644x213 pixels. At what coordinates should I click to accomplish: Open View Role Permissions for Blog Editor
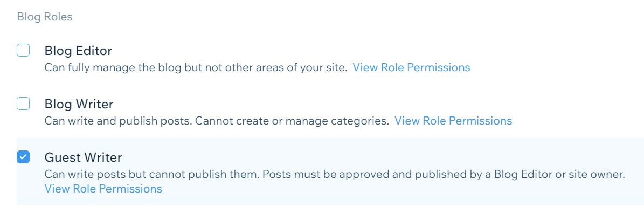pyautogui.click(x=412, y=67)
